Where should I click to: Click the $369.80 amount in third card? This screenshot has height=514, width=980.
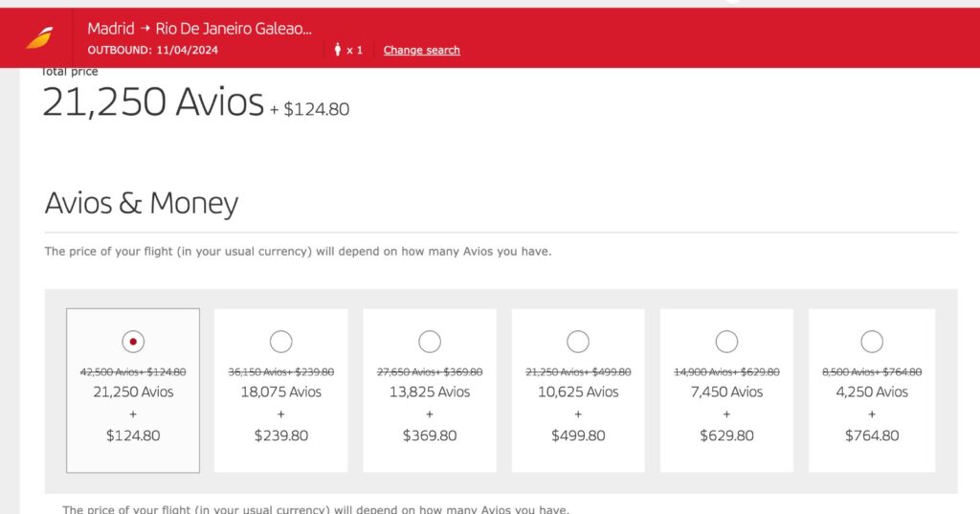tap(430, 436)
